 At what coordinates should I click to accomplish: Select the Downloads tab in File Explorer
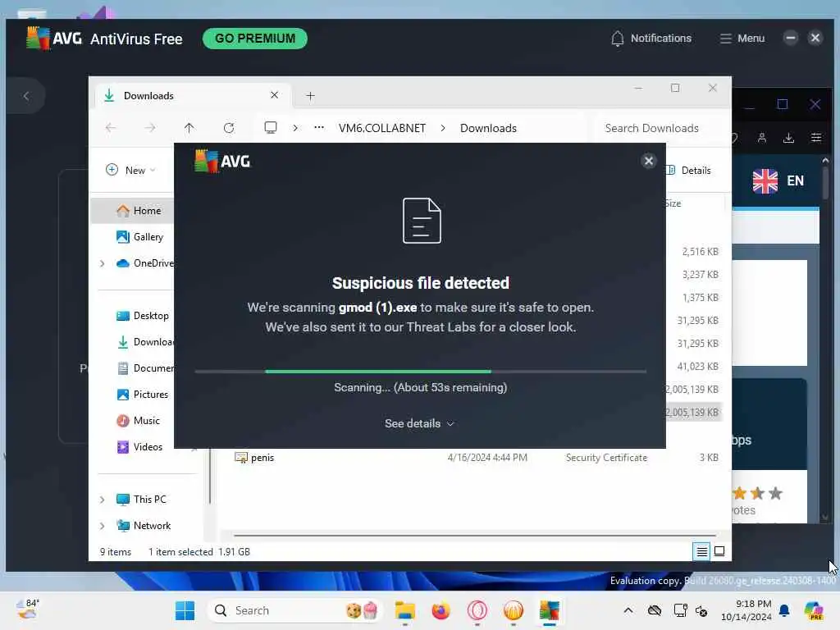coord(193,95)
